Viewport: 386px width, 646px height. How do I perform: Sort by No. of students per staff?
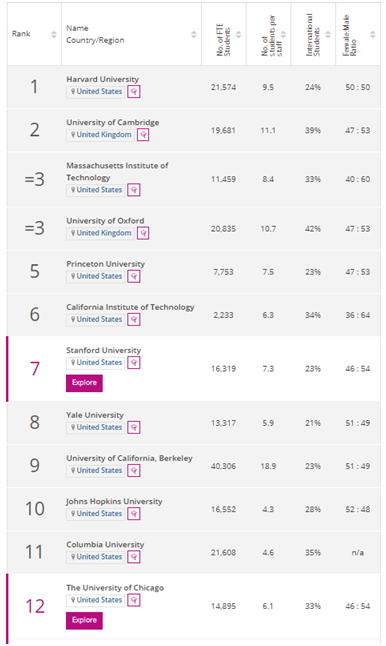coord(283,35)
